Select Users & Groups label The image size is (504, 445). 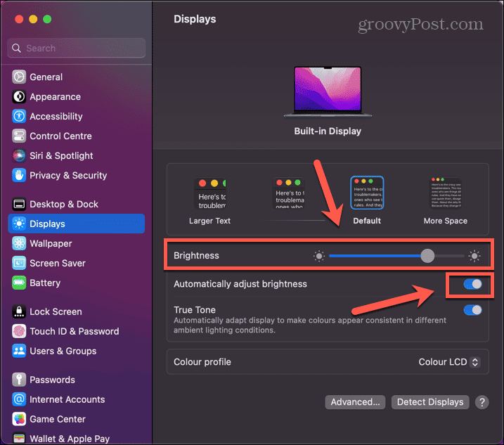(x=63, y=351)
